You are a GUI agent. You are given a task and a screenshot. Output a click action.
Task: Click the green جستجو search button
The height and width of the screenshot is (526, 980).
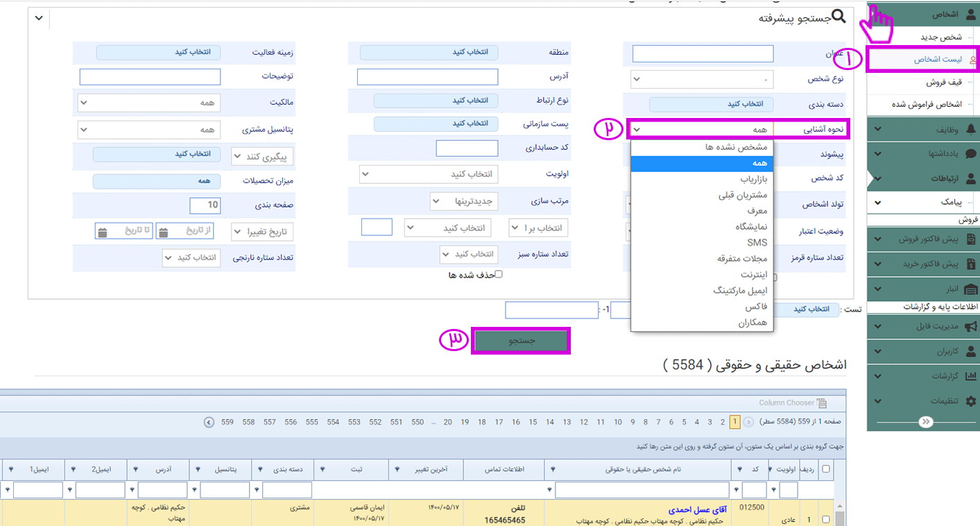520,341
